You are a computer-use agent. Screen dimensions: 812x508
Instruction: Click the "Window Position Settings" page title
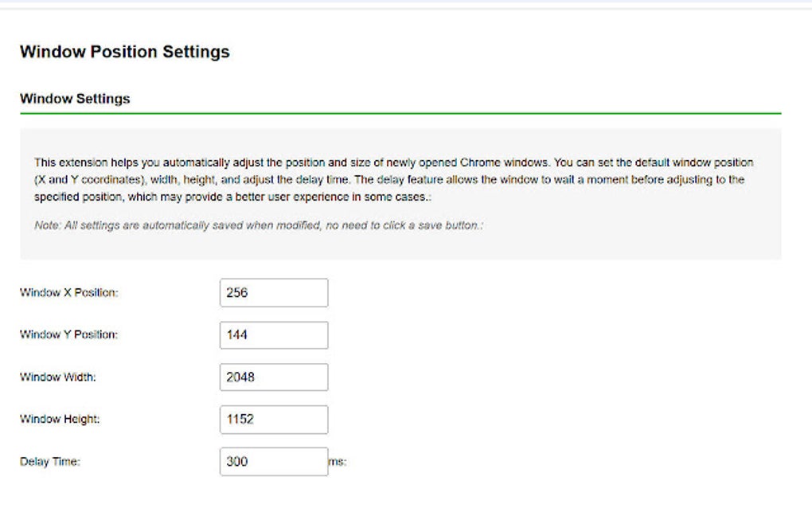(x=124, y=53)
